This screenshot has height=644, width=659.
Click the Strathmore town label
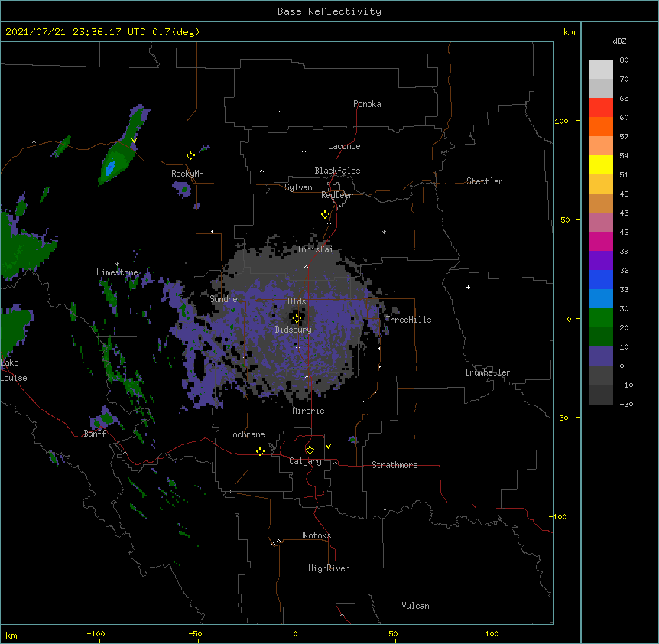394,465
